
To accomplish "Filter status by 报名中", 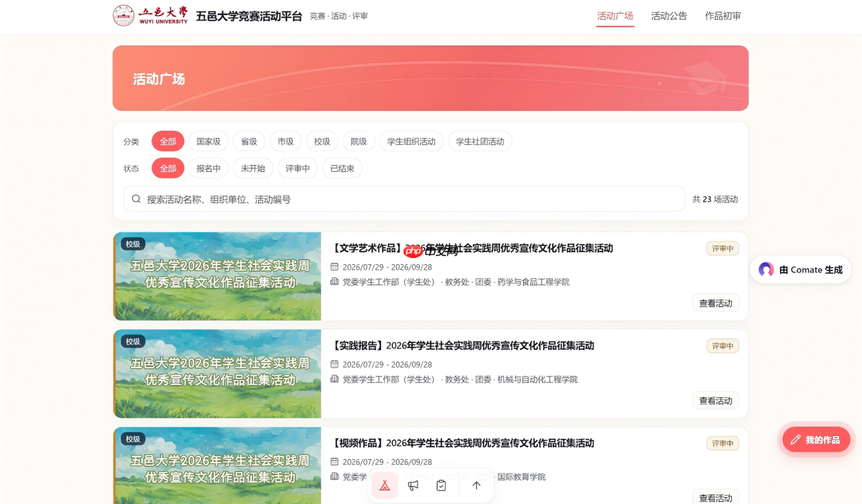I will click(209, 168).
